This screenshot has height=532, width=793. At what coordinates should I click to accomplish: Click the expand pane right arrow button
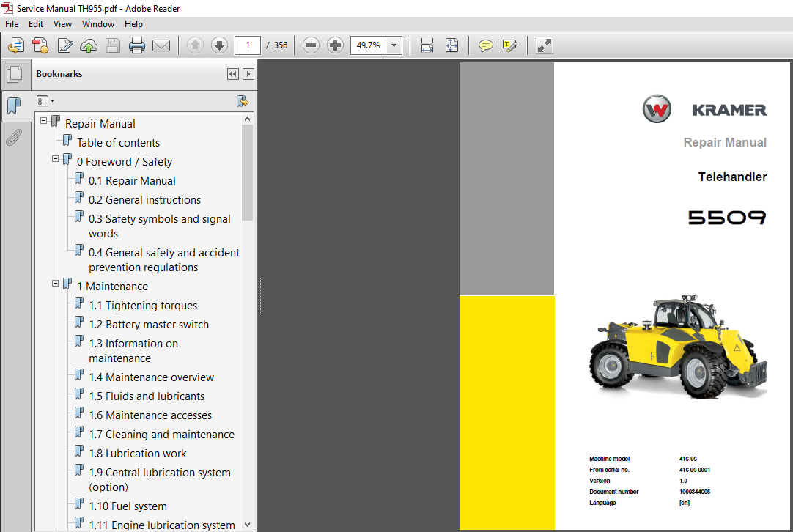(248, 74)
